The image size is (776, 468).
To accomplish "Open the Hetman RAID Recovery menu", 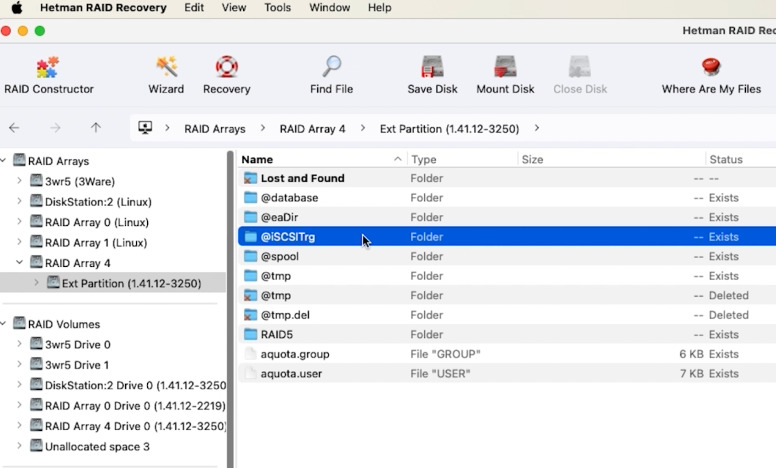I will 103,7.
